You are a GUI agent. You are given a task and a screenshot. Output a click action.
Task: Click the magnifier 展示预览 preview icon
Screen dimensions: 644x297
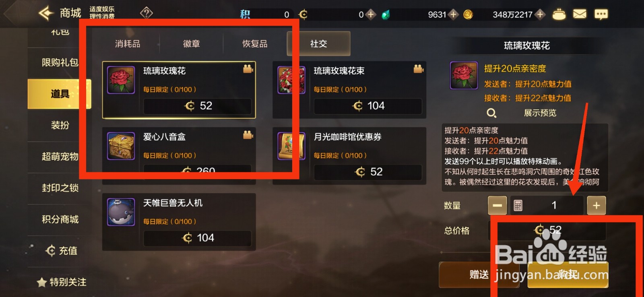tap(491, 113)
